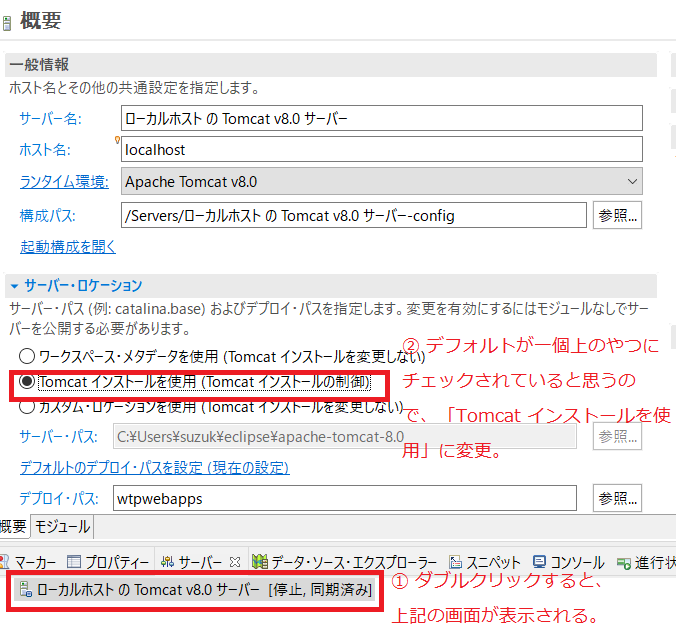Select カスタム・ロケーションを使用 radio button
Viewport: 676px width, 634px height.
(27, 406)
